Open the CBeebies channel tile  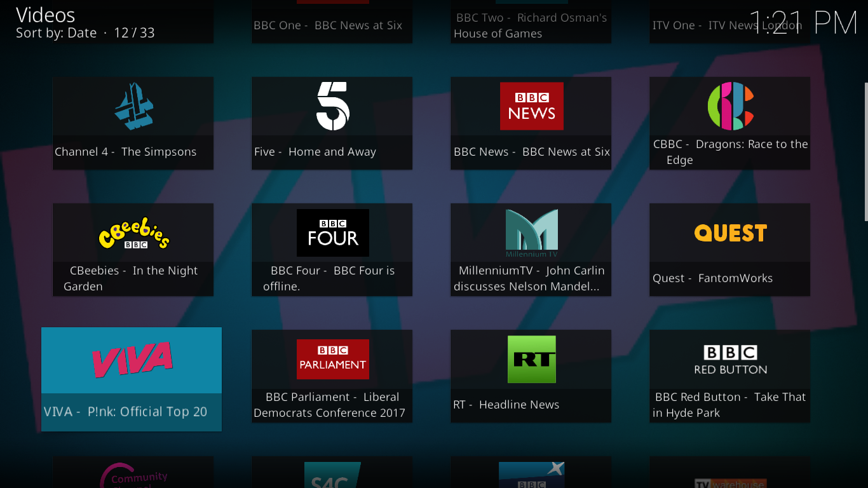click(x=133, y=250)
